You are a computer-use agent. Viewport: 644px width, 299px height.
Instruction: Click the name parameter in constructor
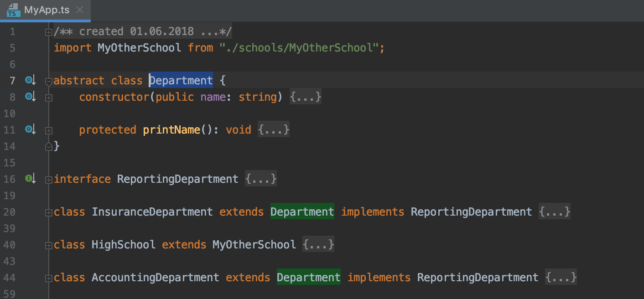tap(213, 97)
